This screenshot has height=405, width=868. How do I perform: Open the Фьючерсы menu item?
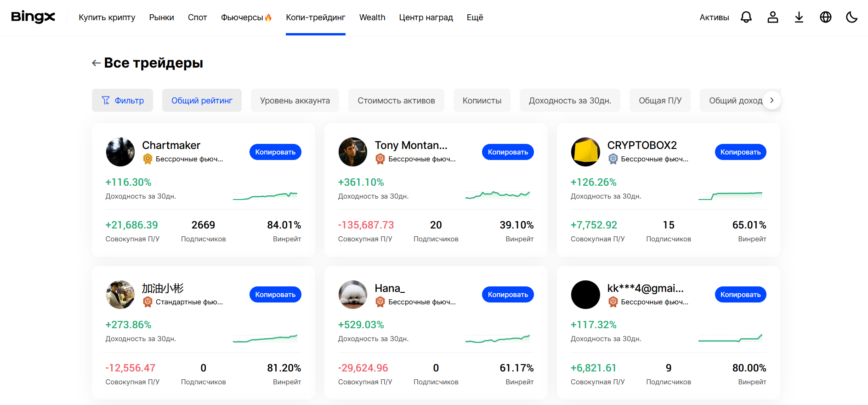(246, 17)
